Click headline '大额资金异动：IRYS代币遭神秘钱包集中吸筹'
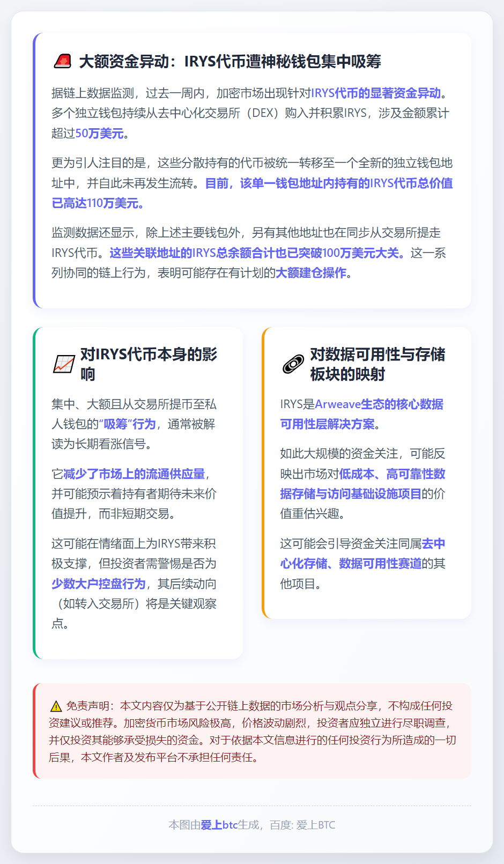 click(x=230, y=62)
